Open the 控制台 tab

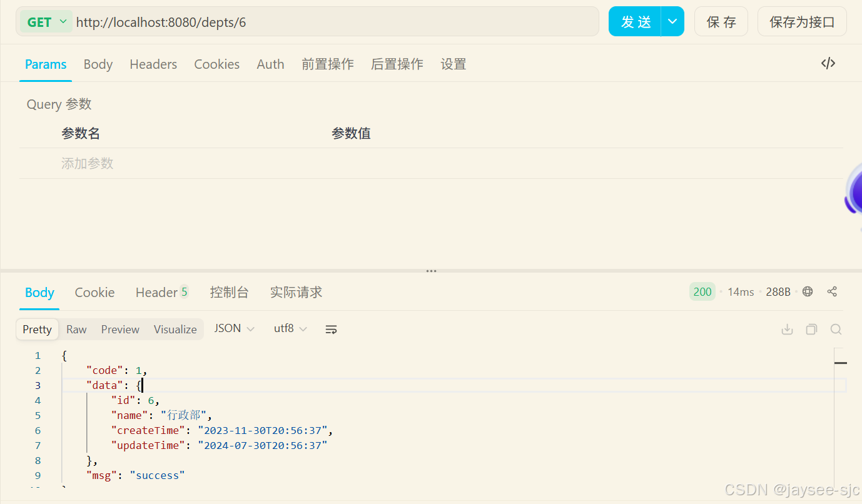coord(230,293)
